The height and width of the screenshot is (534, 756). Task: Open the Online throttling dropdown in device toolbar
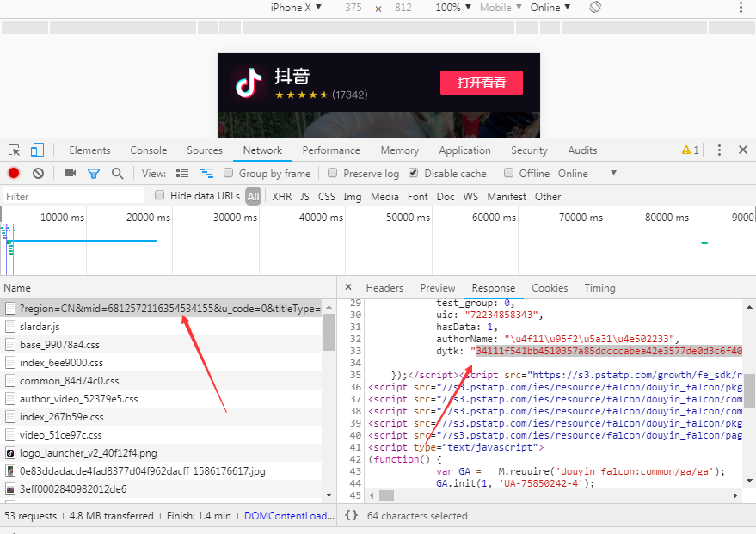pyautogui.click(x=550, y=7)
